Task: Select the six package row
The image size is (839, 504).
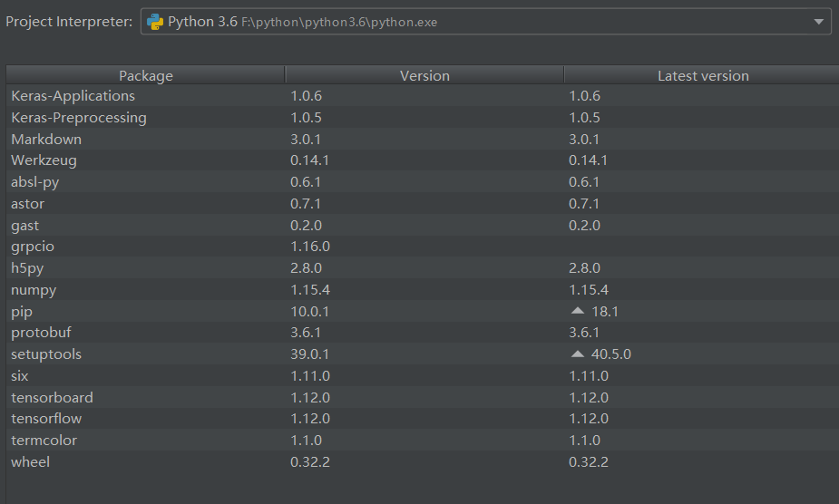Action: [423, 375]
